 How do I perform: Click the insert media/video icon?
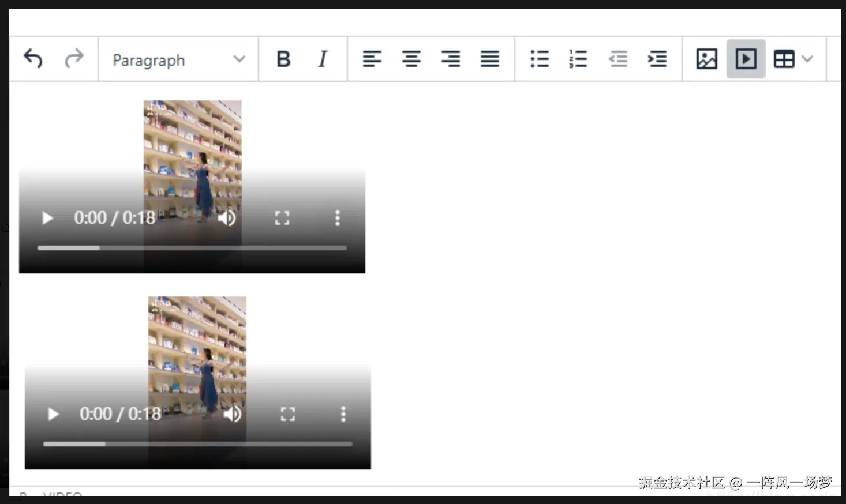[x=746, y=59]
